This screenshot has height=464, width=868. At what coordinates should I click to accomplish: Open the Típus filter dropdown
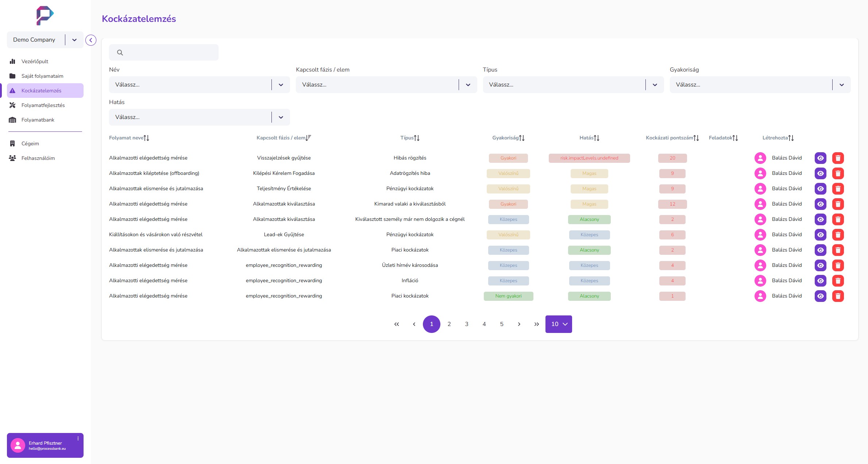coord(655,85)
